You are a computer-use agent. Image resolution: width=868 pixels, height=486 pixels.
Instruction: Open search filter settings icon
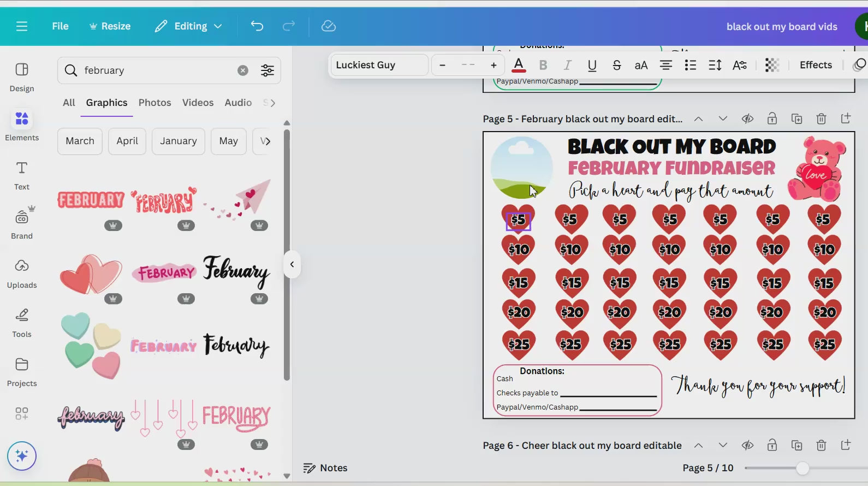point(267,70)
